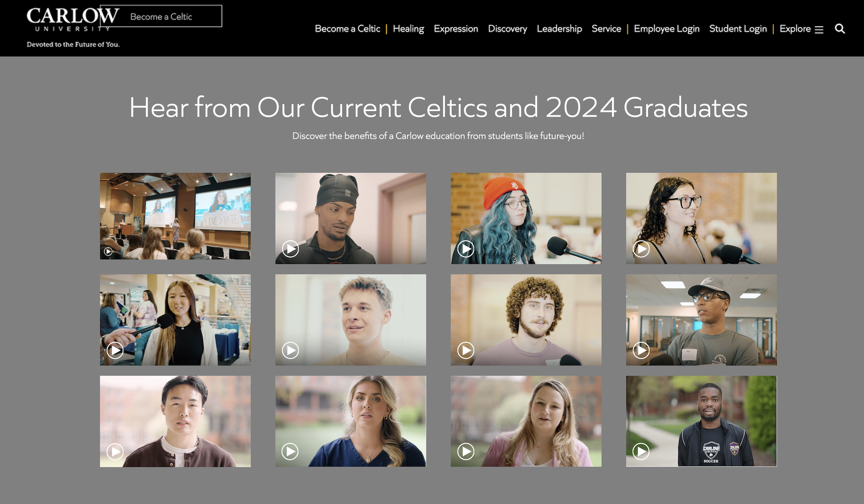Click the search magnifier icon
The width and height of the screenshot is (864, 504).
tap(839, 29)
